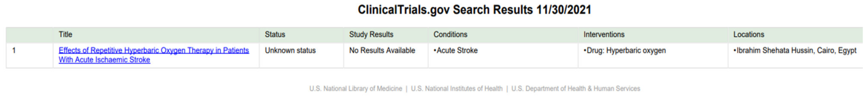The width and height of the screenshot is (868, 97).
Task: Click the Locations column header
Action: 749,34
